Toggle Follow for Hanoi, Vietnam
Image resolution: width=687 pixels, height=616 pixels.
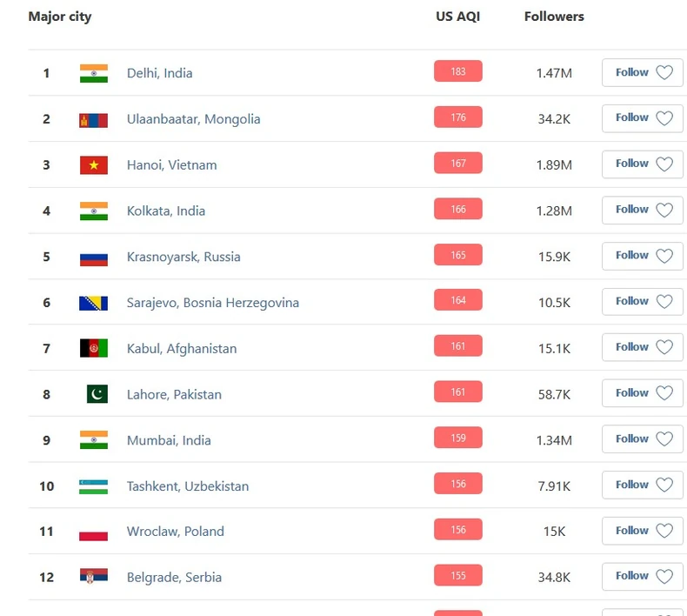(643, 164)
